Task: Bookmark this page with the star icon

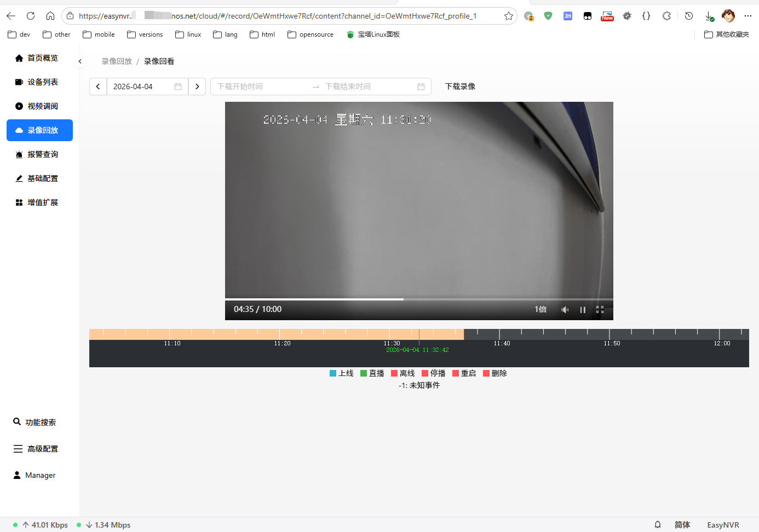Action: pyautogui.click(x=509, y=16)
